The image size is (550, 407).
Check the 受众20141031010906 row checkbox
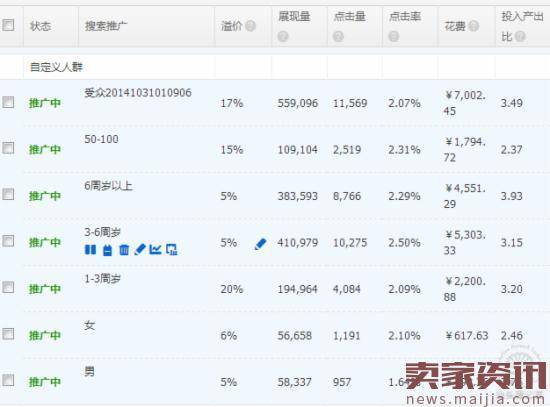(x=8, y=102)
